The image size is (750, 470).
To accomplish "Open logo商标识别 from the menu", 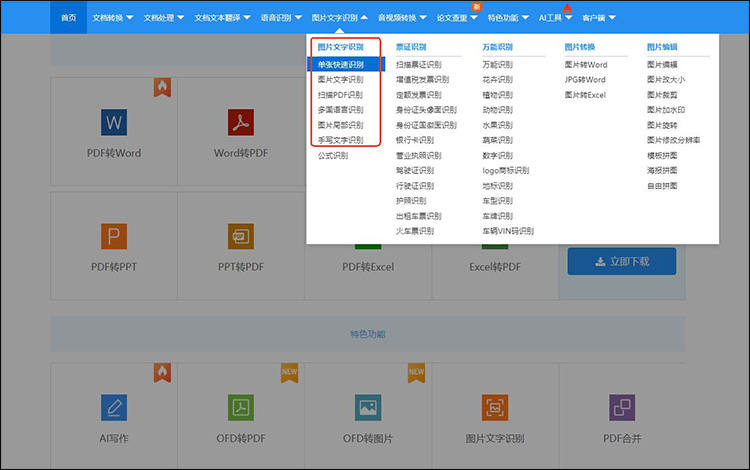I will point(506,170).
